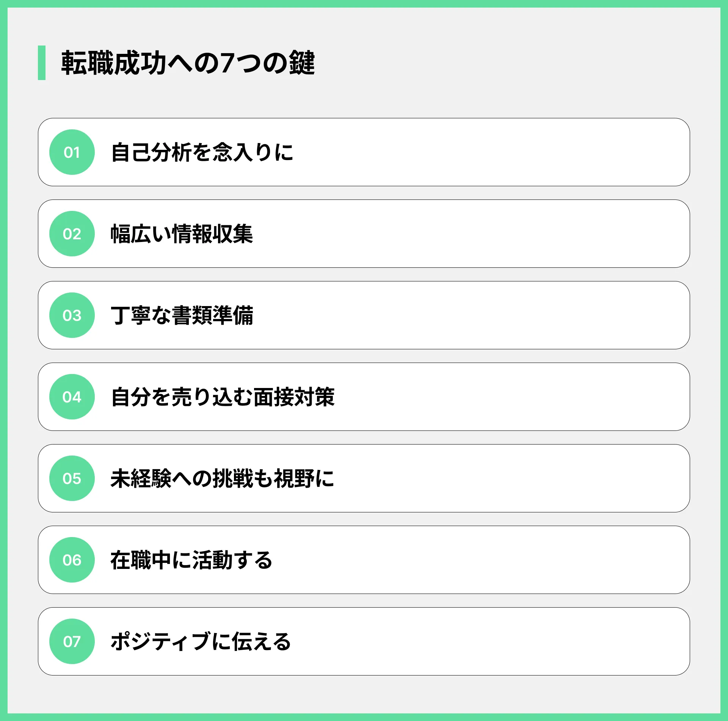The height and width of the screenshot is (721, 728).
Task: Click the 転職成功への7つの鍵 heading
Action: [188, 63]
